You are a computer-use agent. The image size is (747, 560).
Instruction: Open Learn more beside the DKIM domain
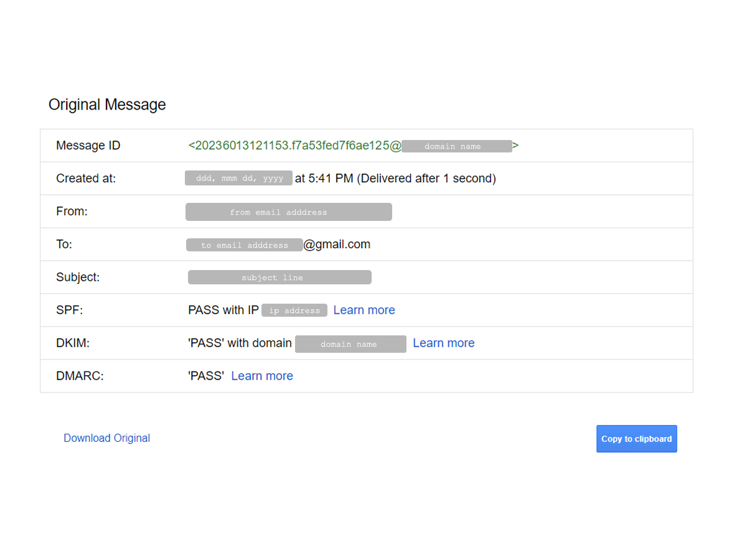pos(443,343)
